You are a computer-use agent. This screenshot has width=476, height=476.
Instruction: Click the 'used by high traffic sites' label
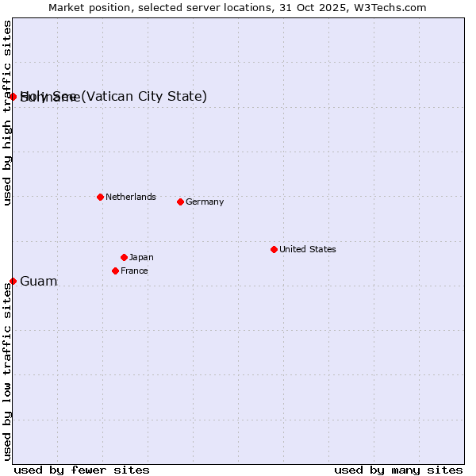[x=7, y=113]
